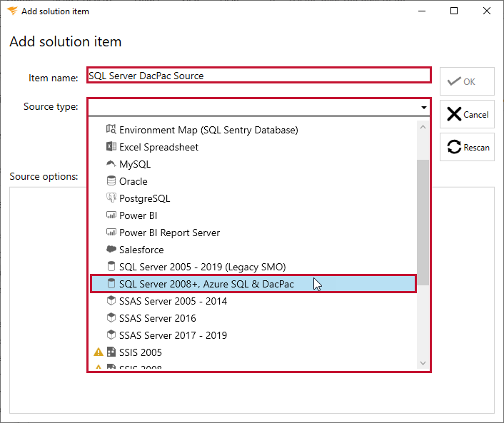Choose SSAS Server 2017 - 2019
This screenshot has height=423, width=504.
253,335
